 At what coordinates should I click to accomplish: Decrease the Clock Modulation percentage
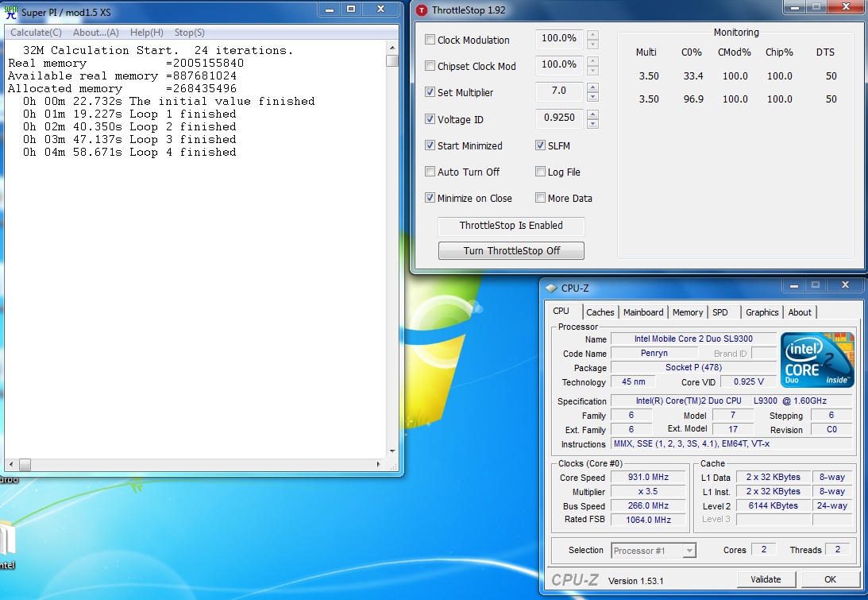click(x=592, y=44)
